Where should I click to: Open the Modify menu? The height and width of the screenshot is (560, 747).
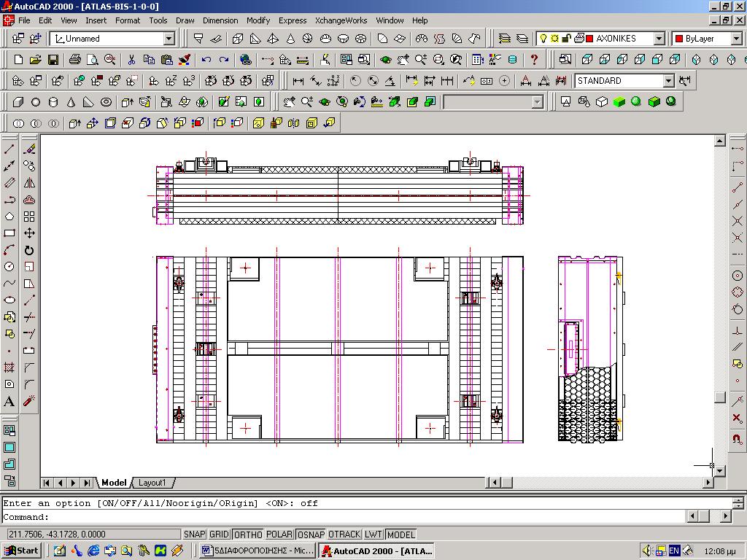click(x=258, y=20)
